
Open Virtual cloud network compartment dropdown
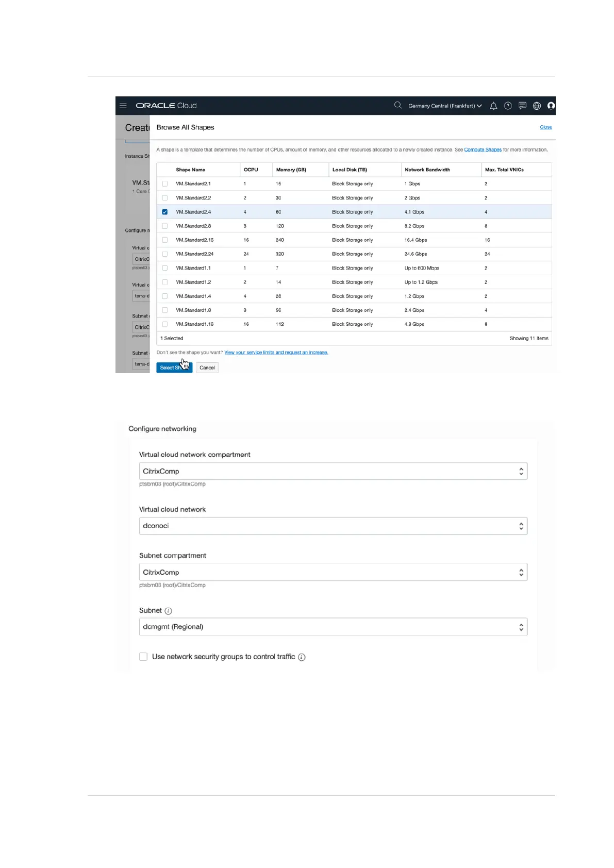[x=333, y=471]
